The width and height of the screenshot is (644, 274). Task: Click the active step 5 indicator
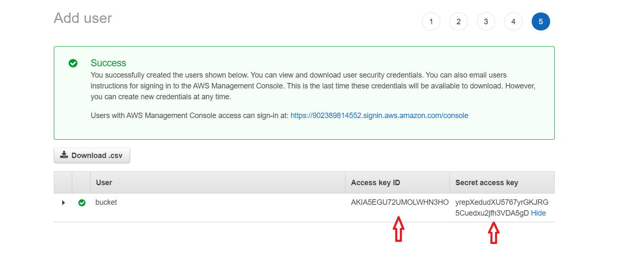[x=540, y=22]
